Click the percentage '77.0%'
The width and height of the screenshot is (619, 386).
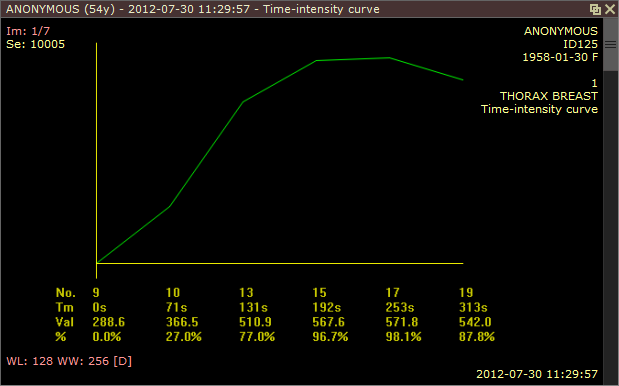(257, 336)
